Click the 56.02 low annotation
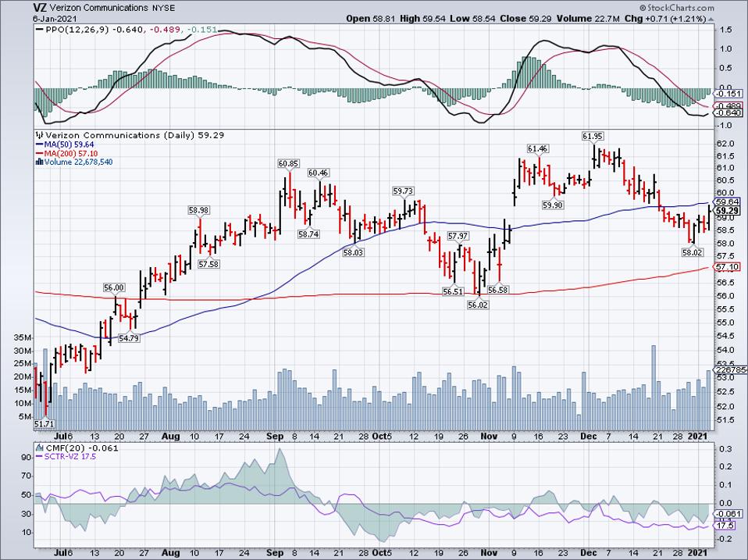This screenshot has height=560, width=748. pos(478,305)
